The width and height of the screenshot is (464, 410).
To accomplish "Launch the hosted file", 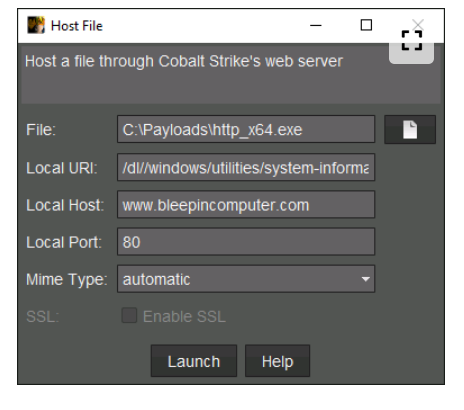I will [x=194, y=361].
